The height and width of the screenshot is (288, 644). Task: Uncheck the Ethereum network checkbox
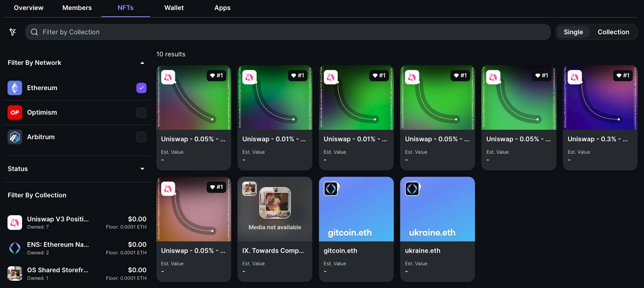point(141,88)
